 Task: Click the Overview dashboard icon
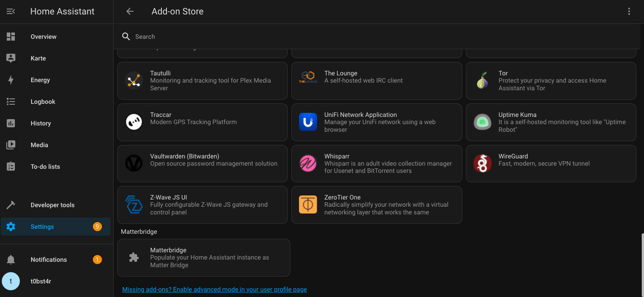[11, 37]
